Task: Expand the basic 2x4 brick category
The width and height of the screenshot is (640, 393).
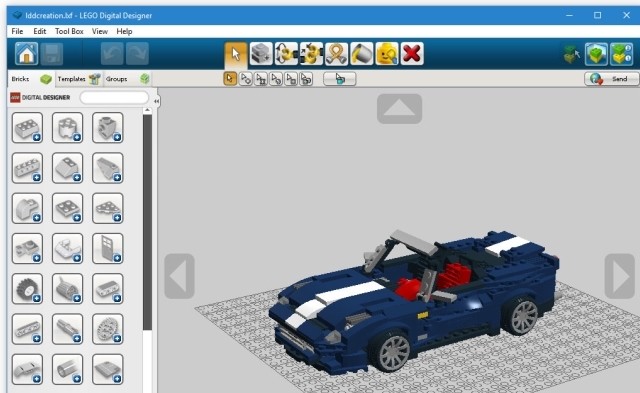Action: coord(27,128)
